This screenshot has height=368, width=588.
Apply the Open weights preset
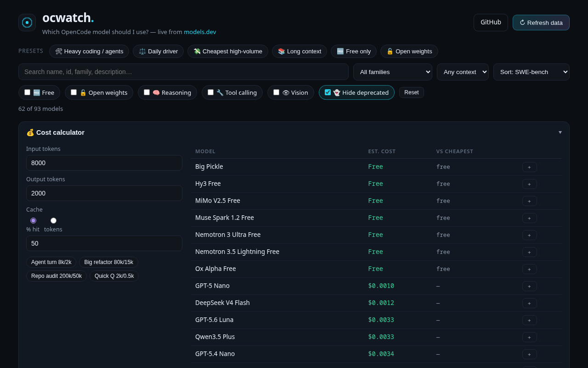(x=409, y=51)
